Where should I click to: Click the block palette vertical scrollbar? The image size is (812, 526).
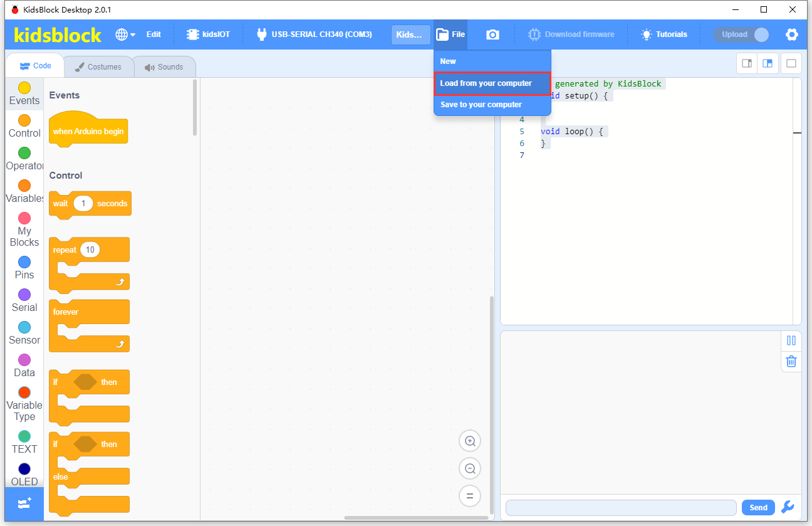195,107
